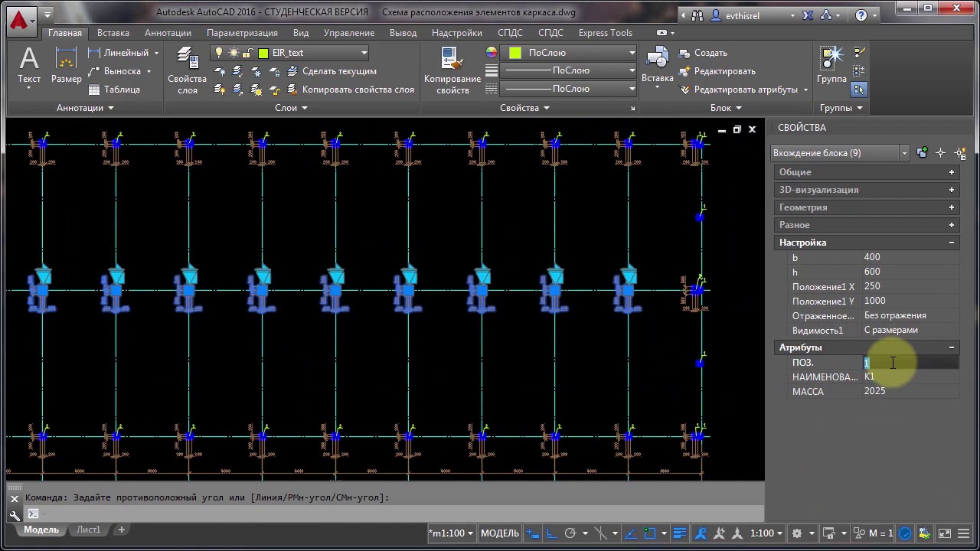The height and width of the screenshot is (551, 980).
Task: Click the Customization menu icon in status bar
Action: (964, 533)
